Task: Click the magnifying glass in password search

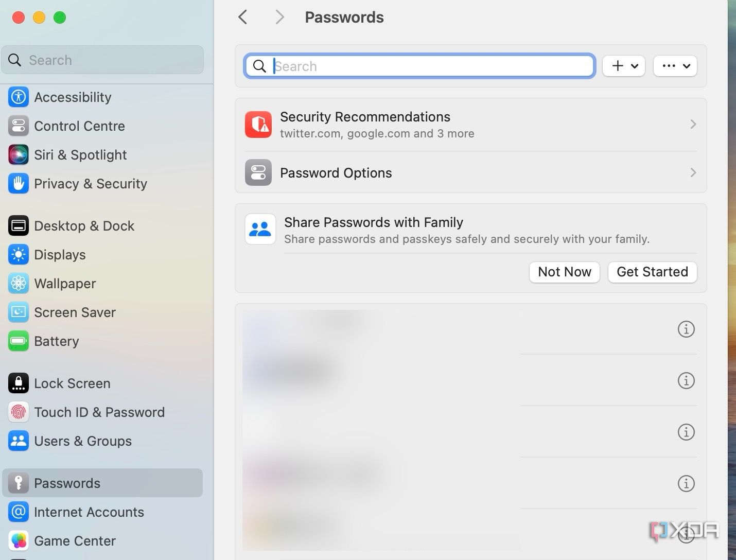Action: [x=259, y=66]
